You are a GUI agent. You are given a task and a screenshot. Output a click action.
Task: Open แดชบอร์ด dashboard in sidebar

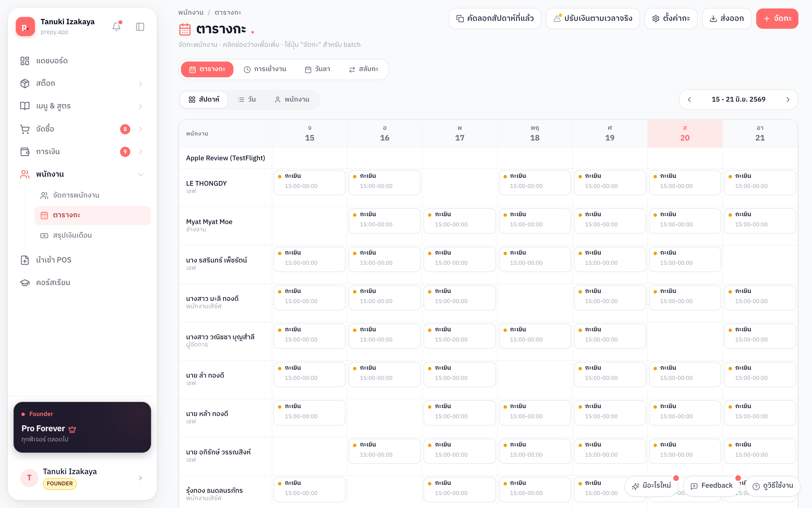(82, 61)
